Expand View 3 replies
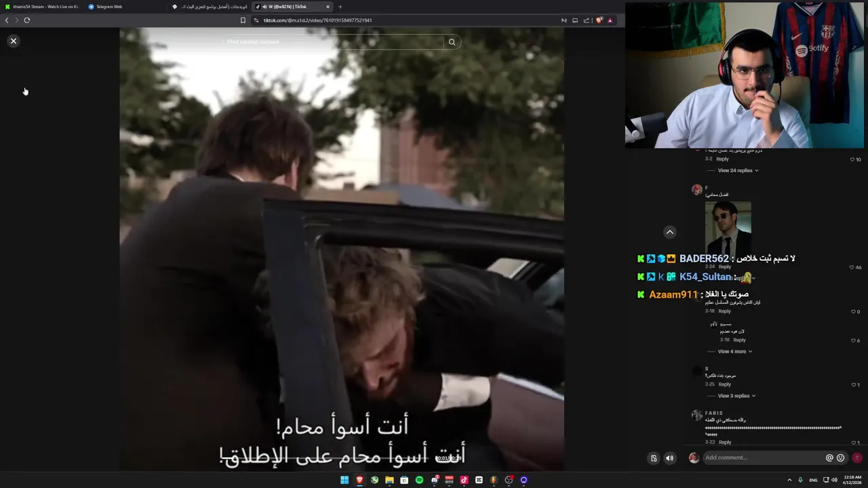Viewport: 868px width, 488px height. 736,396
